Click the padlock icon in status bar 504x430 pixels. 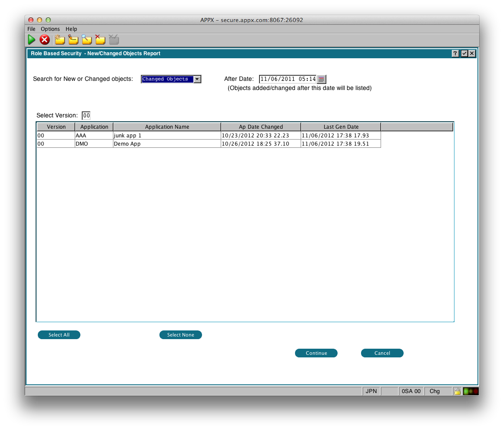(x=457, y=391)
